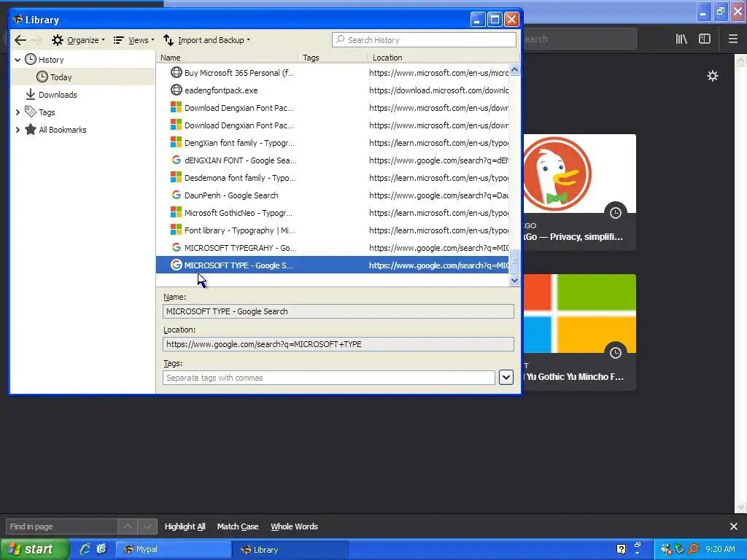This screenshot has width=747, height=560.
Task: Open the Import and Backup menu
Action: point(206,40)
